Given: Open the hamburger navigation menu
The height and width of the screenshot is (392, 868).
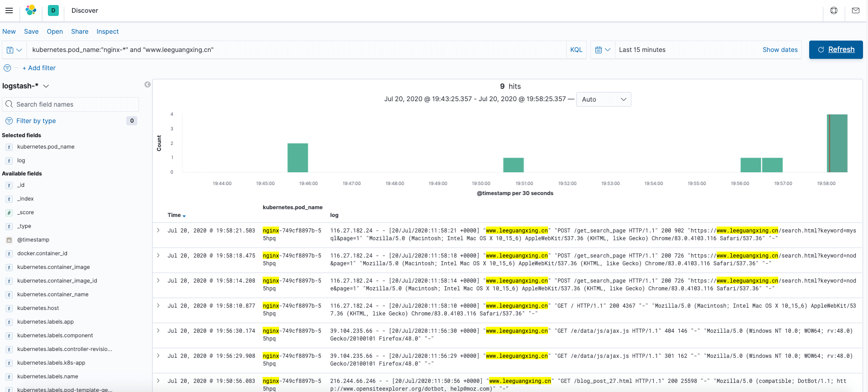Looking at the screenshot, I should pos(9,10).
